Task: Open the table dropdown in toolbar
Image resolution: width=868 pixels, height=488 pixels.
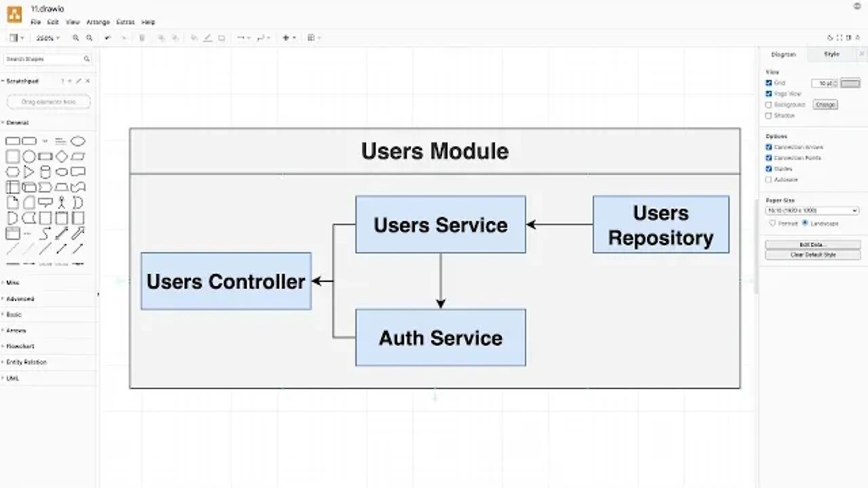Action: pos(314,38)
